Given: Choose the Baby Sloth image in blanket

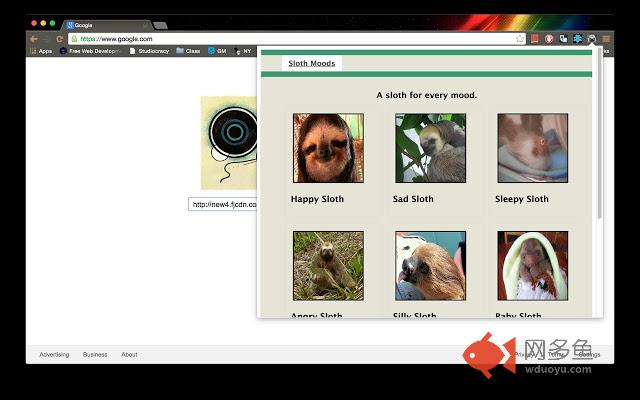Looking at the screenshot, I should [533, 266].
